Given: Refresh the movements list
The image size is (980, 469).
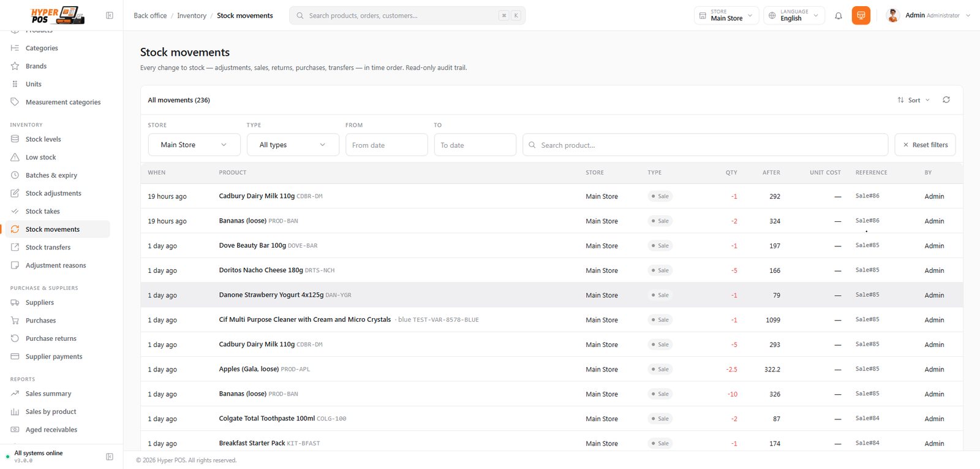Looking at the screenshot, I should (x=946, y=100).
